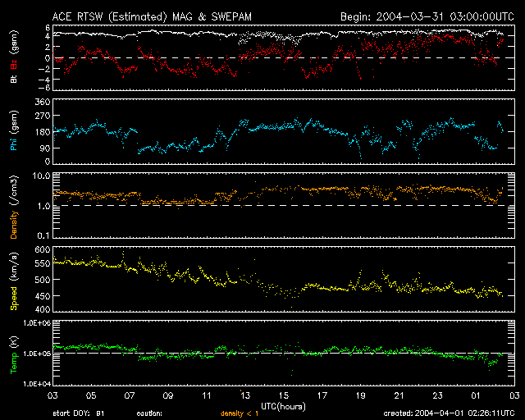Select the '07' hour label on the time axis

(130, 396)
